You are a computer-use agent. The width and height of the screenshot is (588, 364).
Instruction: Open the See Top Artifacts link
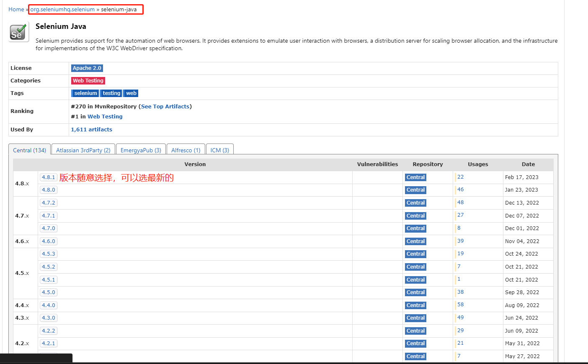[165, 106]
